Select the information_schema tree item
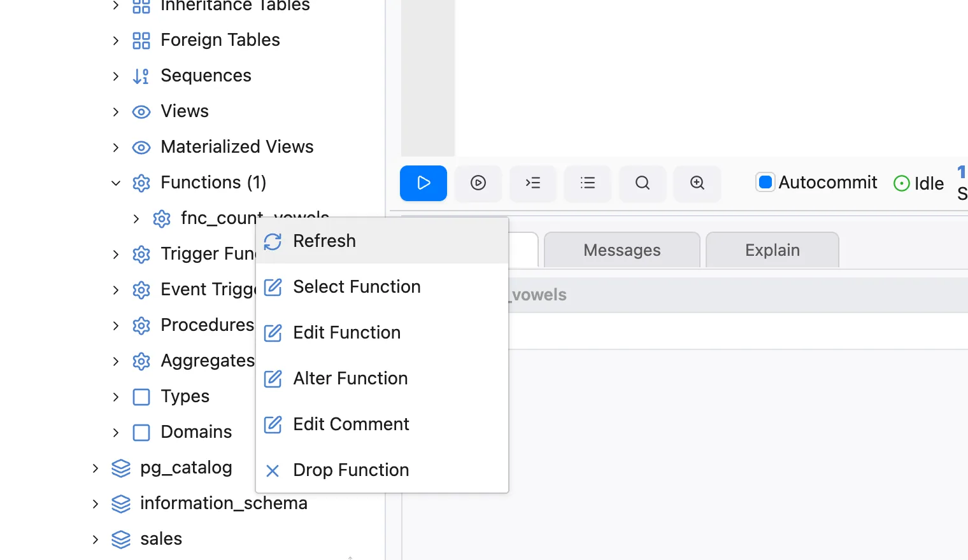 224,503
